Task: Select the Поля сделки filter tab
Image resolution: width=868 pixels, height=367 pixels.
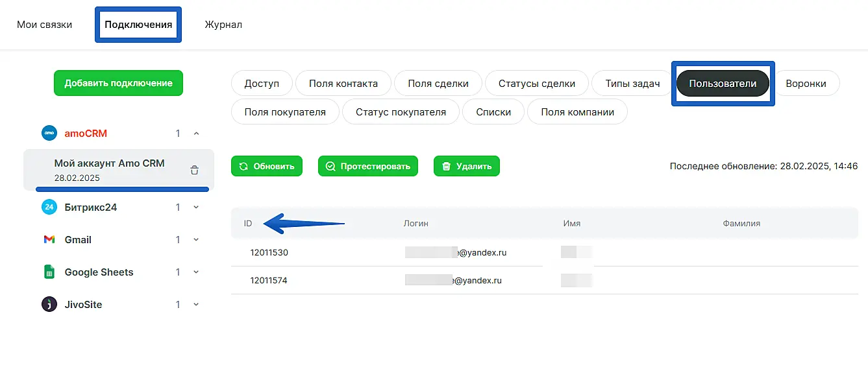Action: tap(438, 84)
